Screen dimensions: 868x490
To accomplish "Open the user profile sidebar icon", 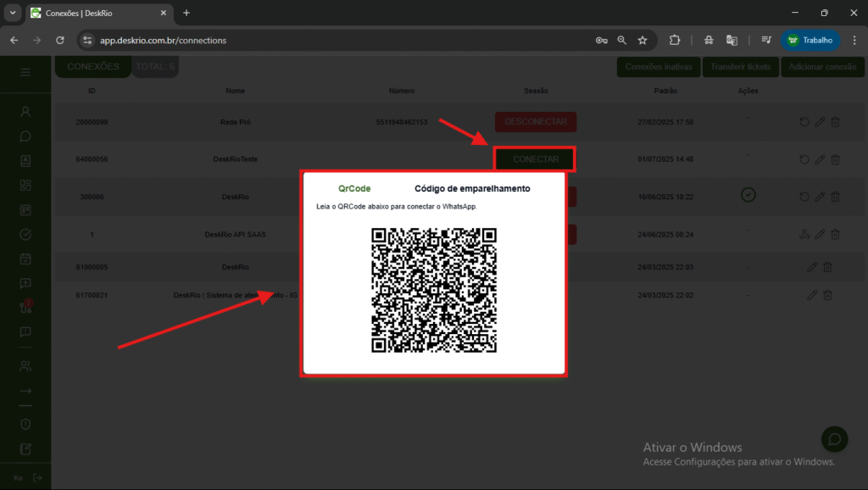I will click(25, 112).
